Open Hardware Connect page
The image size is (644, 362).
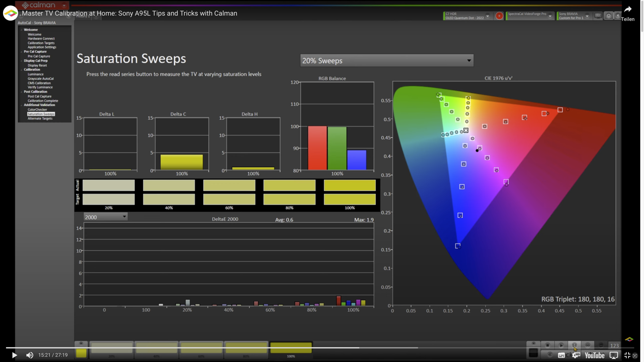click(41, 39)
